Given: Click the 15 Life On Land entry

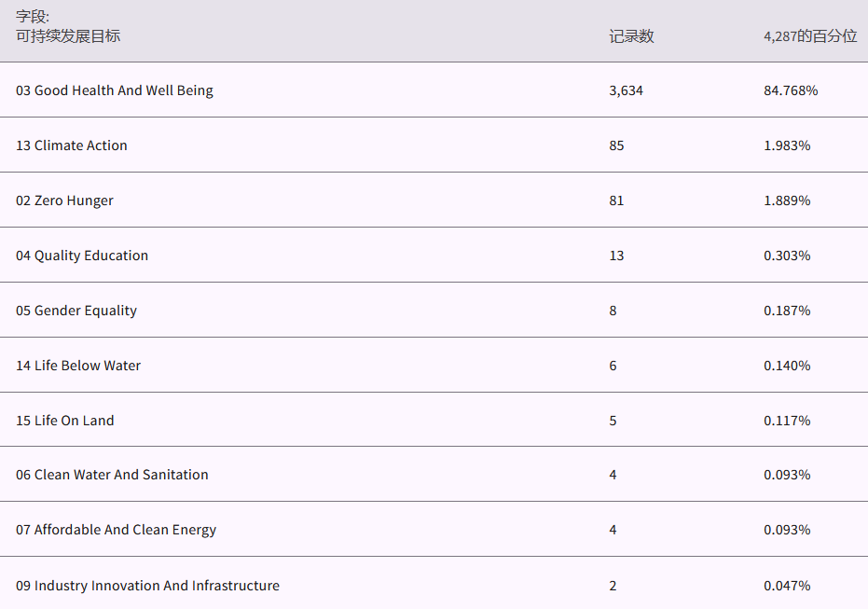Looking at the screenshot, I should click(x=65, y=421).
